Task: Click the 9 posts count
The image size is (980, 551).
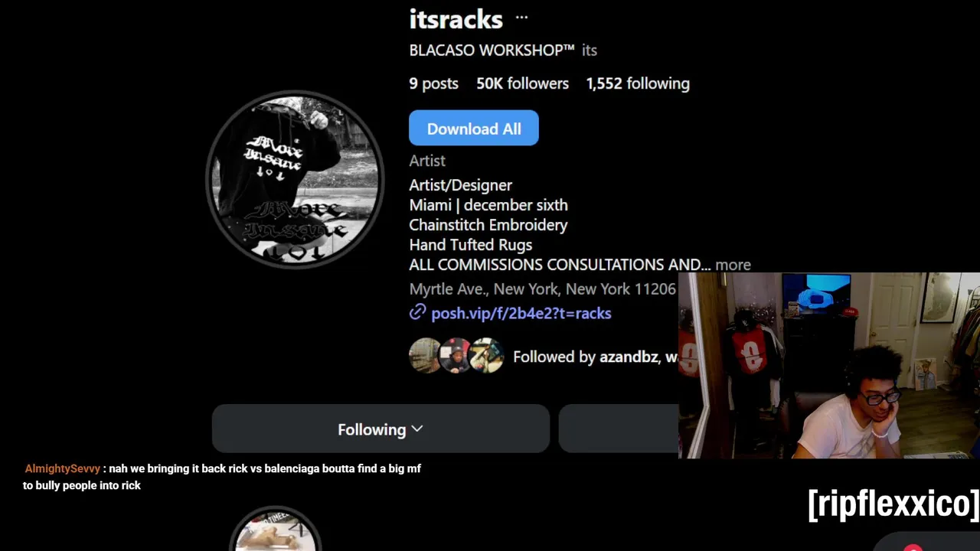Action: point(433,83)
